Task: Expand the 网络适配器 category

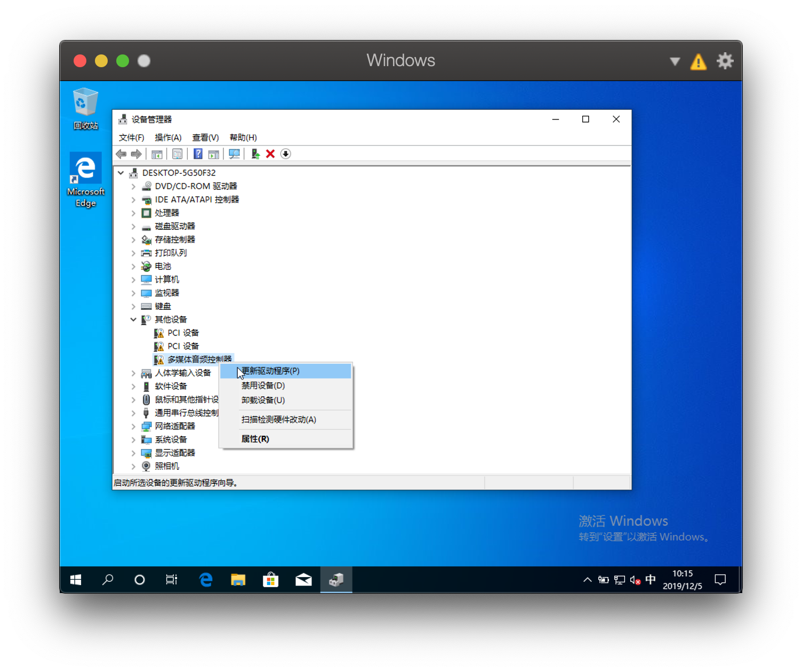Action: coord(133,426)
